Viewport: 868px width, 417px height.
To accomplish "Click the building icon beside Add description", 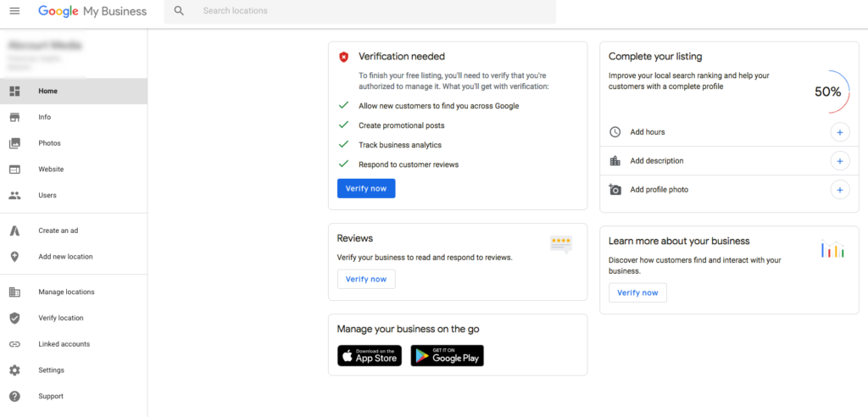I will point(615,161).
